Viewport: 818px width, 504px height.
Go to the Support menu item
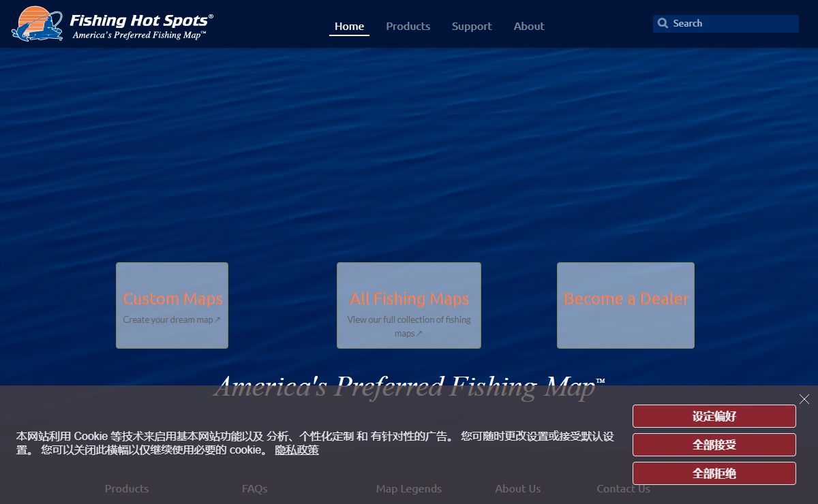[471, 27]
